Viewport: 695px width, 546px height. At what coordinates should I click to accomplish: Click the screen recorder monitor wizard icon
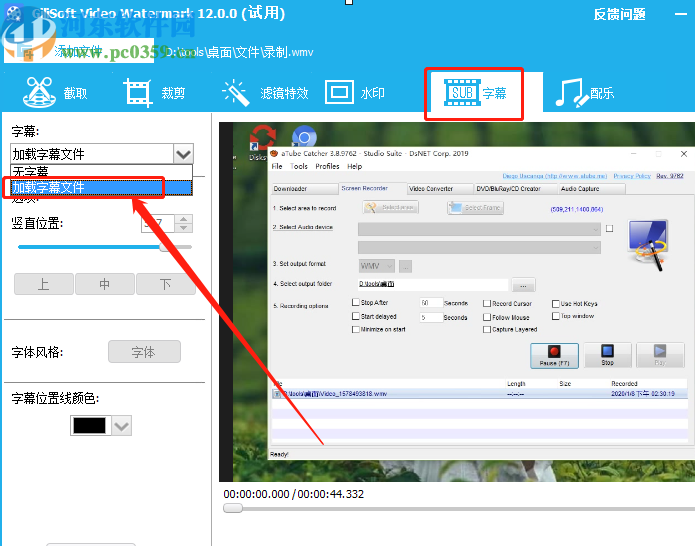648,244
